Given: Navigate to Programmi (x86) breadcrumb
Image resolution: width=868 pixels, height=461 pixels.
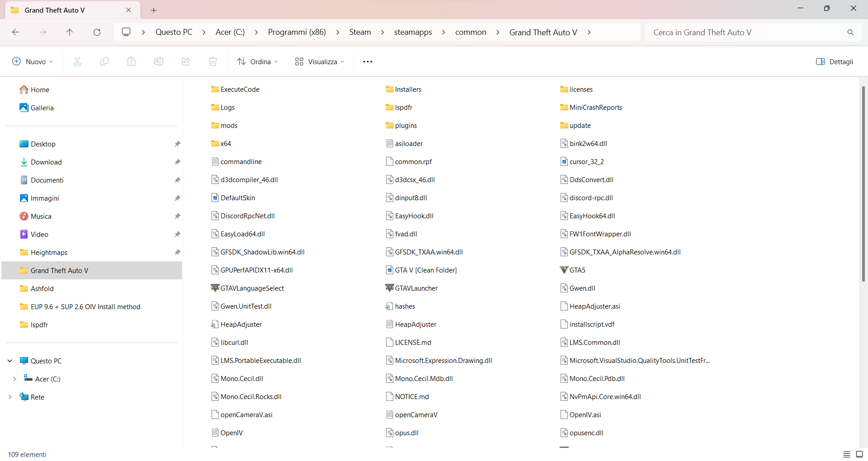Looking at the screenshot, I should (x=297, y=33).
